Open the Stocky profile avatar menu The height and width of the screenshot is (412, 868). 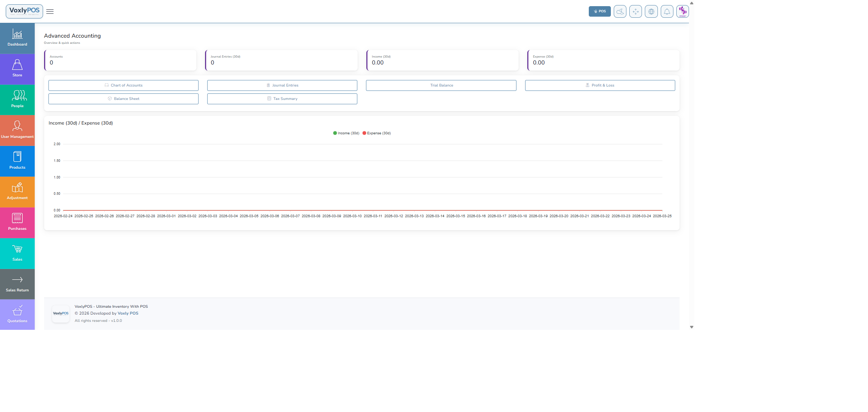682,11
